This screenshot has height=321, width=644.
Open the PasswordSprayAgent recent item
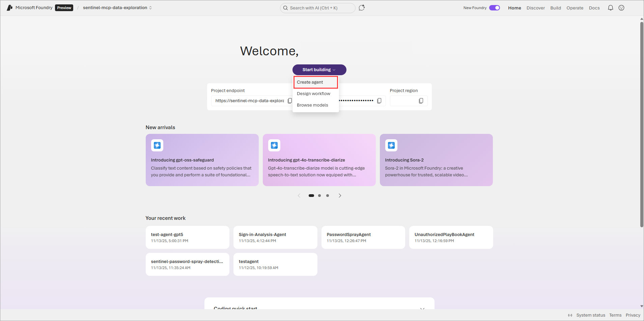click(x=363, y=237)
